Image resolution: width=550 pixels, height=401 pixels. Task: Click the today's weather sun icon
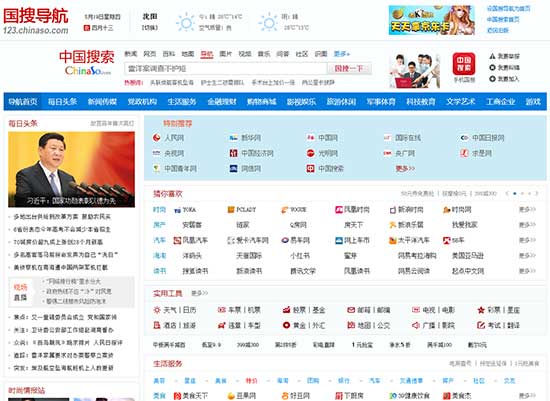point(186,22)
